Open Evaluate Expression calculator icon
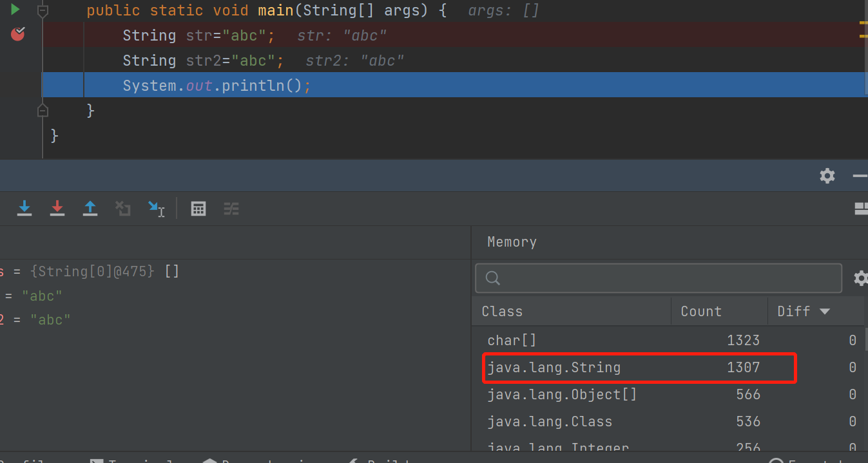The height and width of the screenshot is (463, 868). (198, 209)
